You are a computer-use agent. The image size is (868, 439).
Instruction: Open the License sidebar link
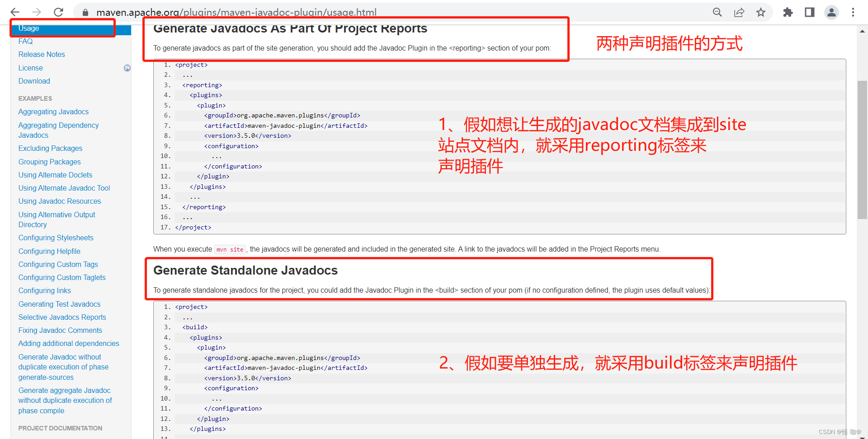pyautogui.click(x=31, y=68)
